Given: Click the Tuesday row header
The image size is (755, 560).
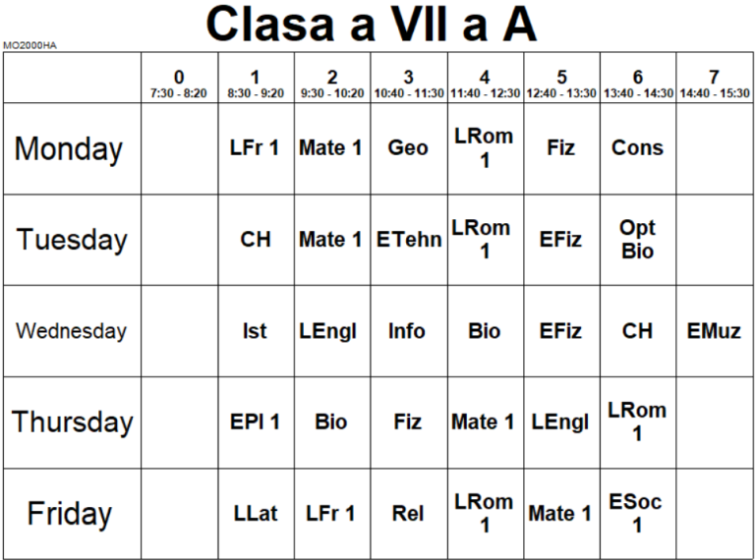Looking at the screenshot, I should (70, 241).
